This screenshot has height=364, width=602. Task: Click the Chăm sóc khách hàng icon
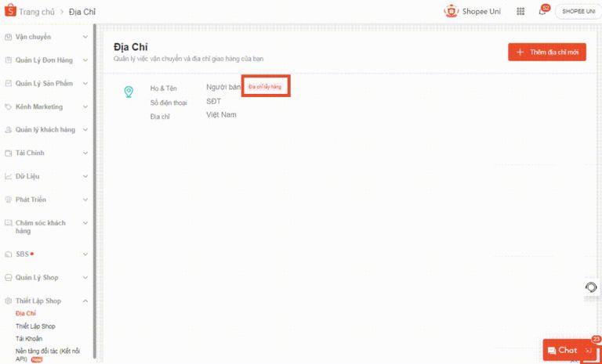click(x=8, y=223)
